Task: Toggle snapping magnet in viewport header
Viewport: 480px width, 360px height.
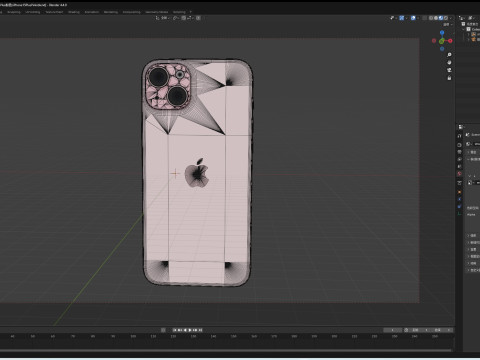Action: [x=184, y=18]
